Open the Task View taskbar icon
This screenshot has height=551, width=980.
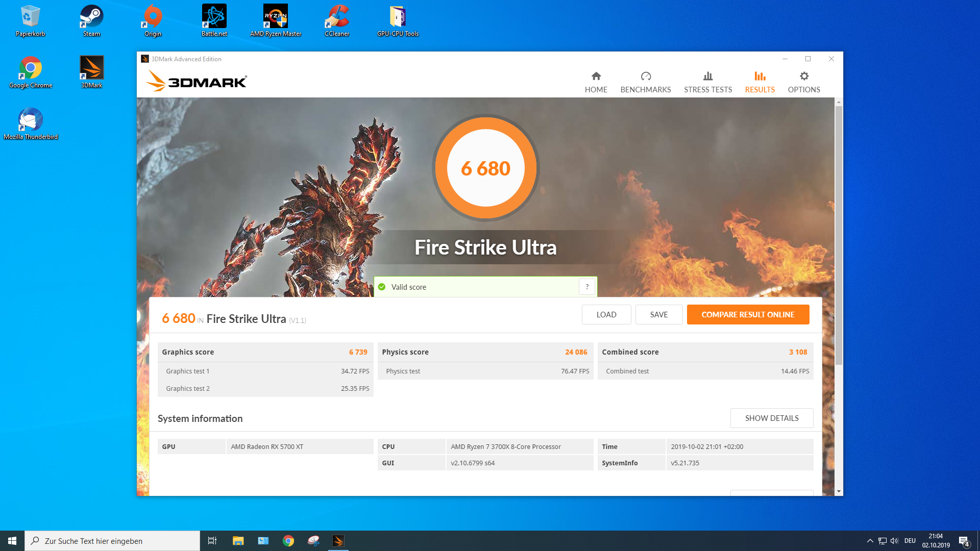pos(212,541)
